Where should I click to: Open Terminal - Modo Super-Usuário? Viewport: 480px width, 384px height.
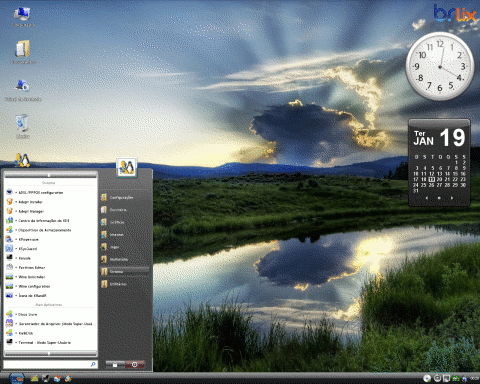[x=51, y=342]
